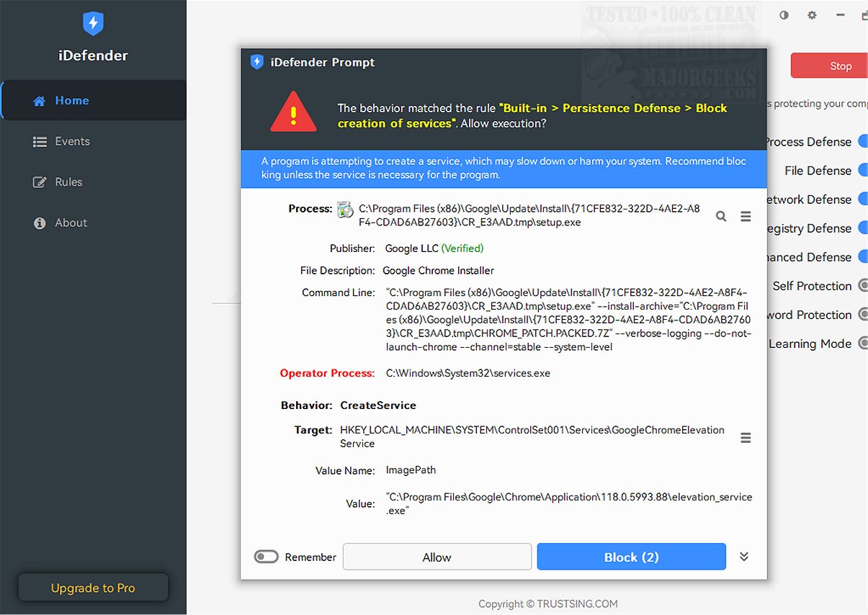868x615 pixels.
Task: Expand more options with the double chevron
Action: 744,557
